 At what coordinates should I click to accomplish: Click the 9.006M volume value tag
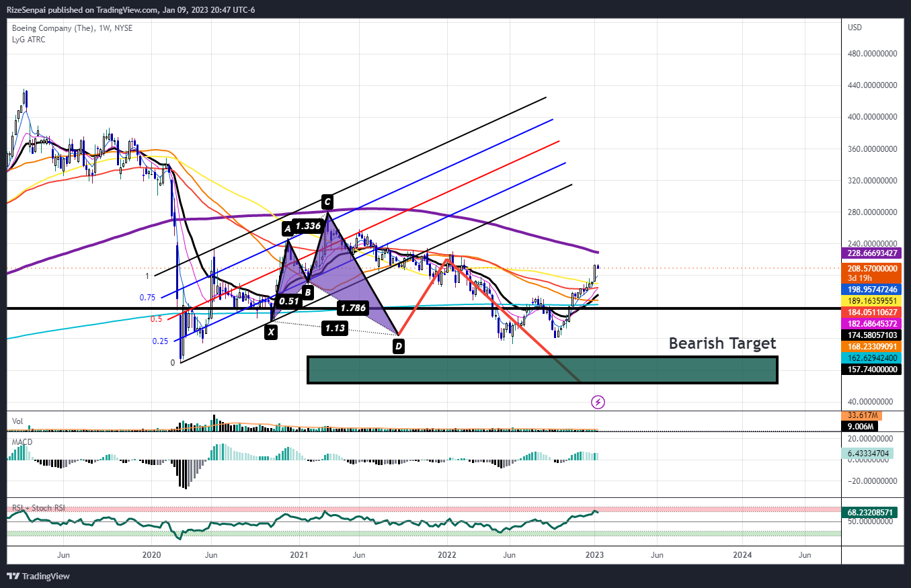pos(860,426)
